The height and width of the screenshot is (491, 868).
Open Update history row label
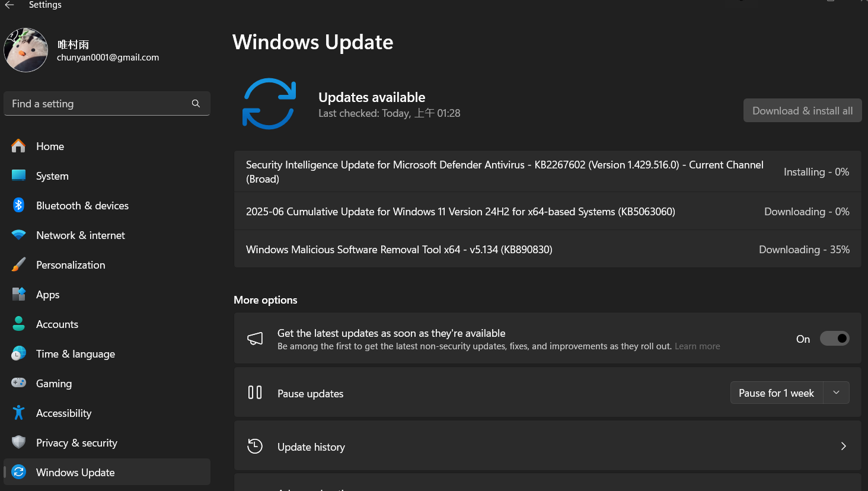pyautogui.click(x=311, y=447)
